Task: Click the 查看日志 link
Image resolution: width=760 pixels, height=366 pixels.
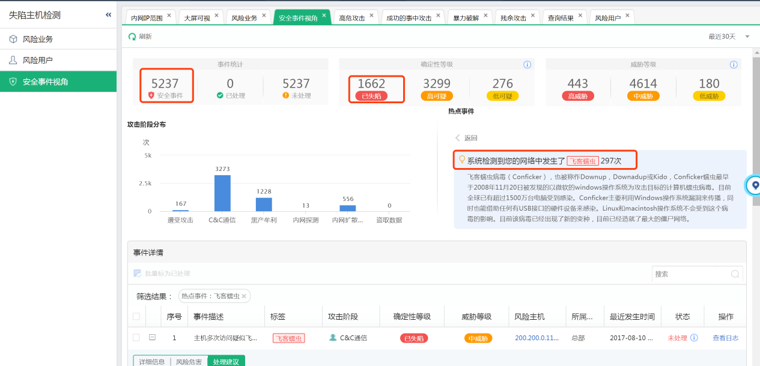Action: [x=725, y=338]
